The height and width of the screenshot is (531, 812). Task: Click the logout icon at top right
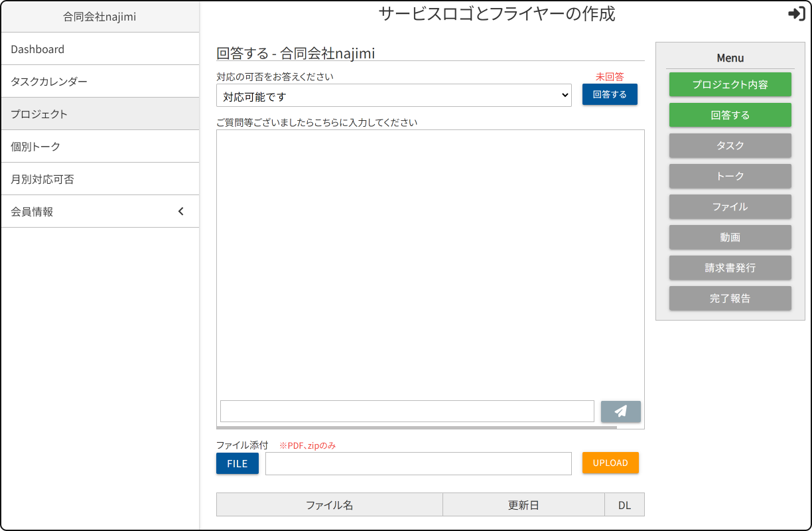pos(796,14)
